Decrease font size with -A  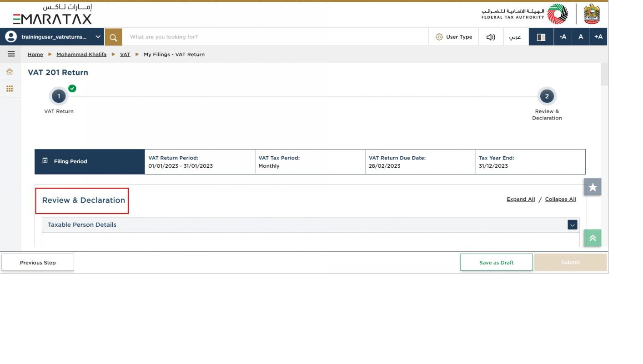(x=563, y=37)
